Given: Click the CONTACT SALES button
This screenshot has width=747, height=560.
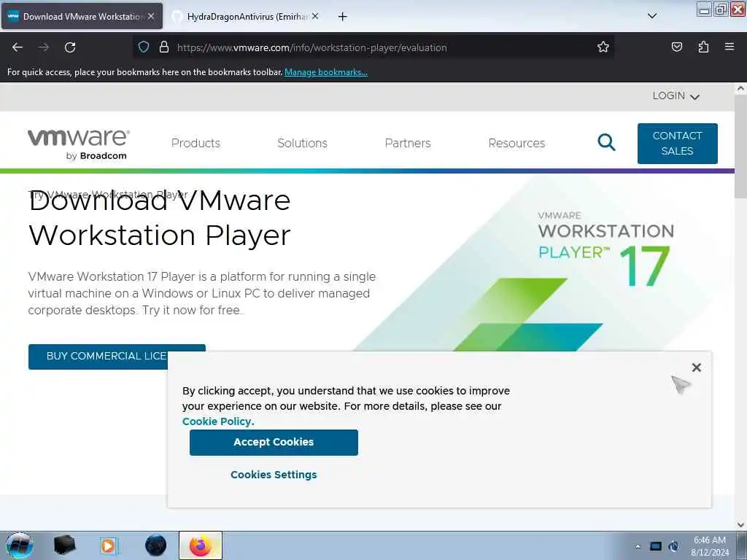Looking at the screenshot, I should [x=678, y=144].
